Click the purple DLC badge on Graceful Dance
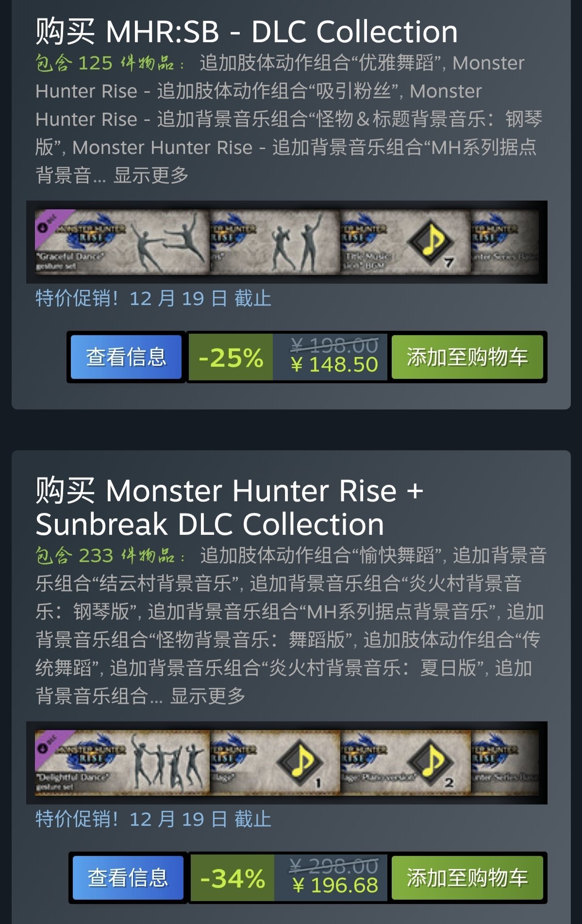582x924 pixels. pos(49,222)
